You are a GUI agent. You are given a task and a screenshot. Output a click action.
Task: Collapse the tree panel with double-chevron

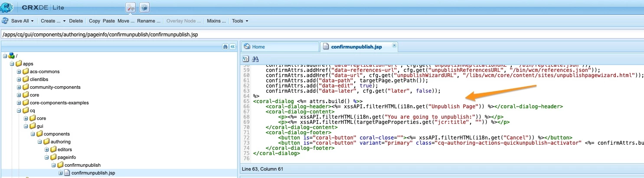coord(232,46)
